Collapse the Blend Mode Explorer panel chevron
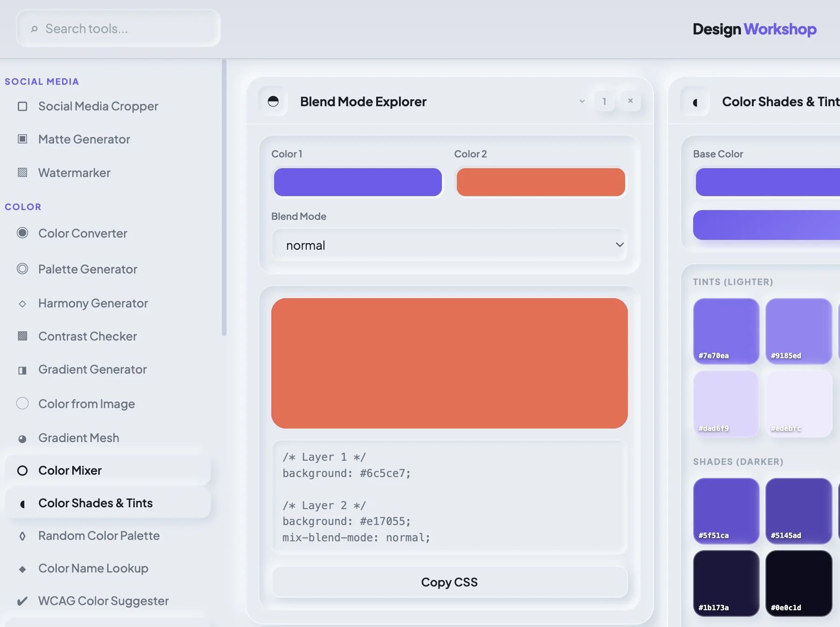 (x=582, y=101)
